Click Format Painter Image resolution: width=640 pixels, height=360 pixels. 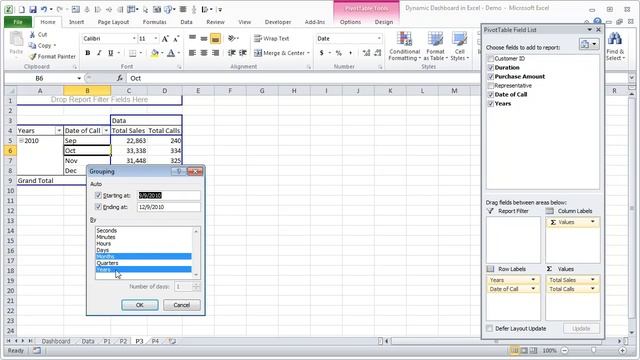coord(52,56)
